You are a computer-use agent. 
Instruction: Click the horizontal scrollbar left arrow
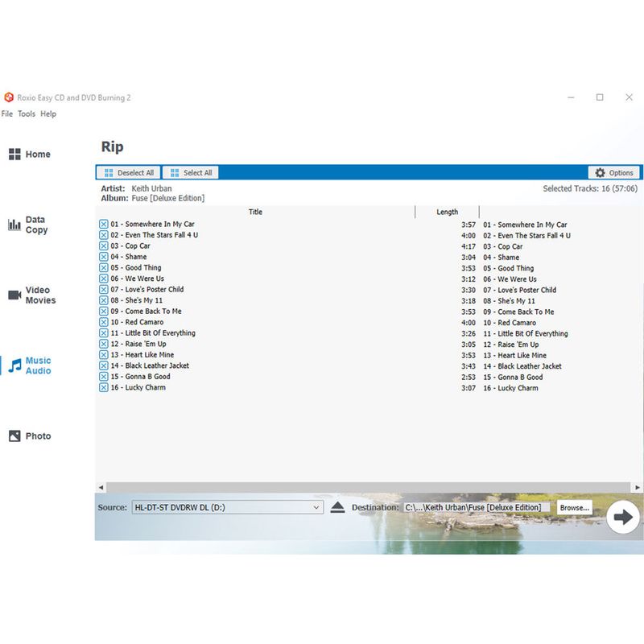pos(101,488)
